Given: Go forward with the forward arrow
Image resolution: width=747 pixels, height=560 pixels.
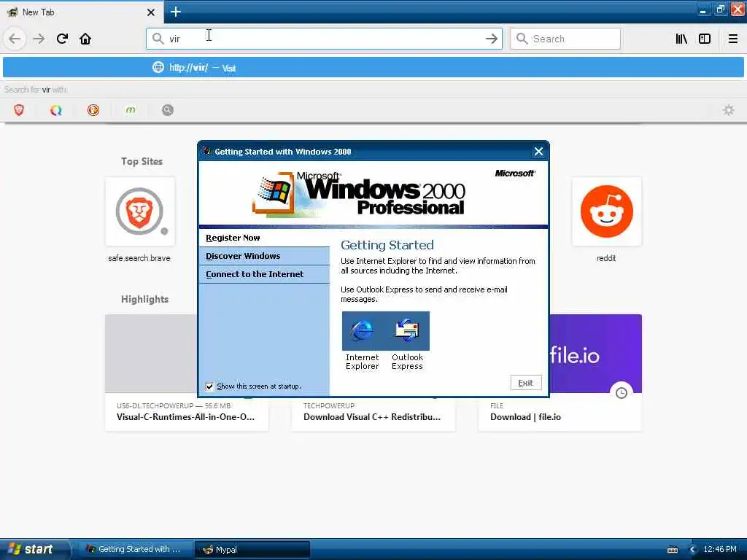Looking at the screenshot, I should [x=39, y=39].
